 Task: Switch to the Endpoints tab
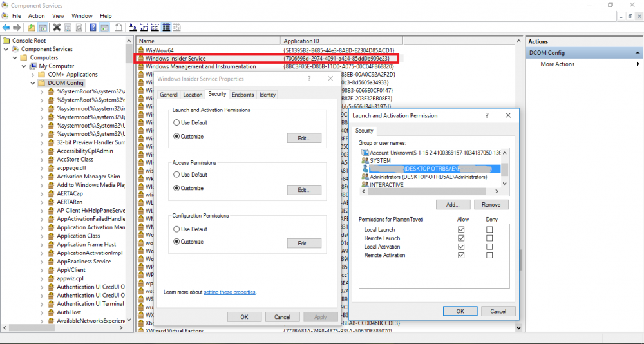click(x=243, y=95)
